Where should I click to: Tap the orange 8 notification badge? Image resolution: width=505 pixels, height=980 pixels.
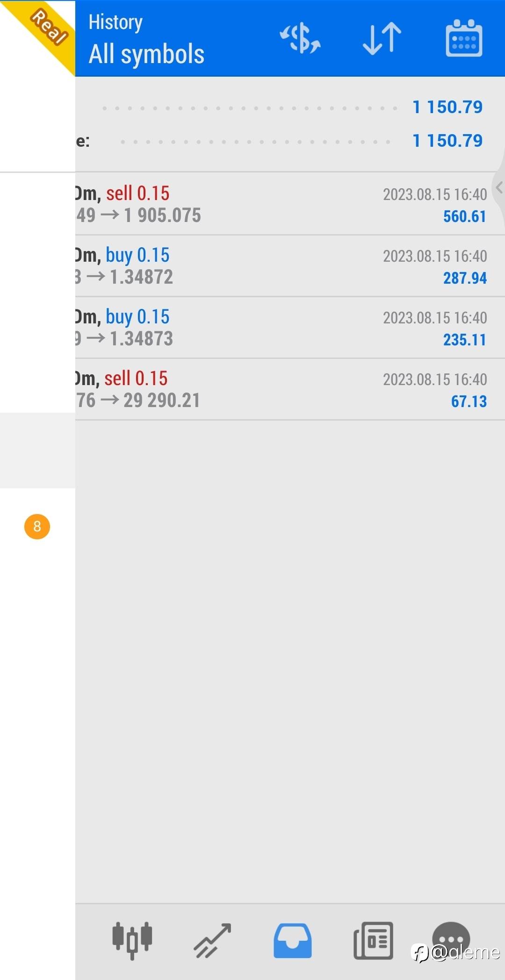click(x=37, y=527)
